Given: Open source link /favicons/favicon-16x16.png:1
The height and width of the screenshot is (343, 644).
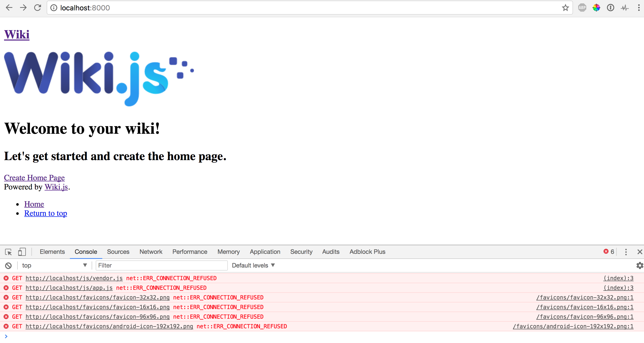Looking at the screenshot, I should 585,307.
